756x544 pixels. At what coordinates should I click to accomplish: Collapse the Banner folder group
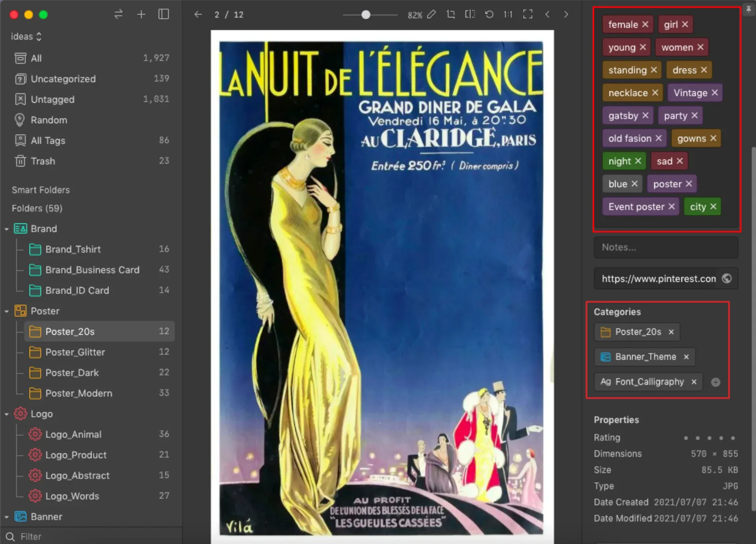click(6, 517)
